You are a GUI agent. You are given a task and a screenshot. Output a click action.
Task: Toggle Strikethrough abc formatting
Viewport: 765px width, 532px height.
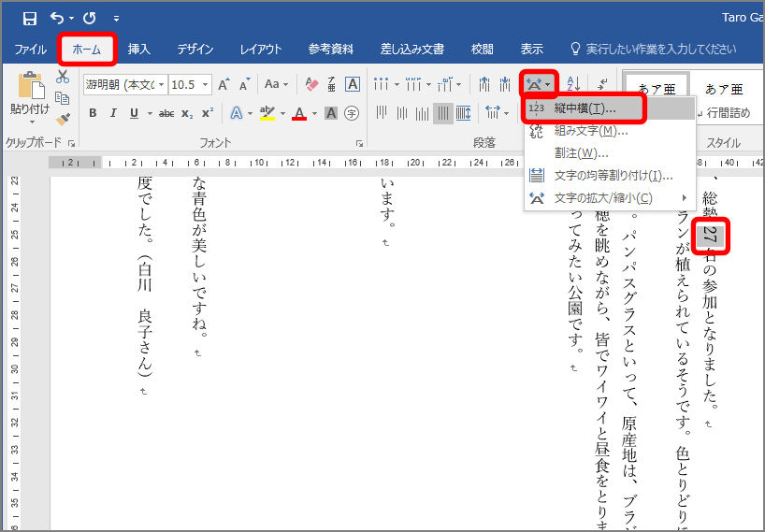point(166,114)
